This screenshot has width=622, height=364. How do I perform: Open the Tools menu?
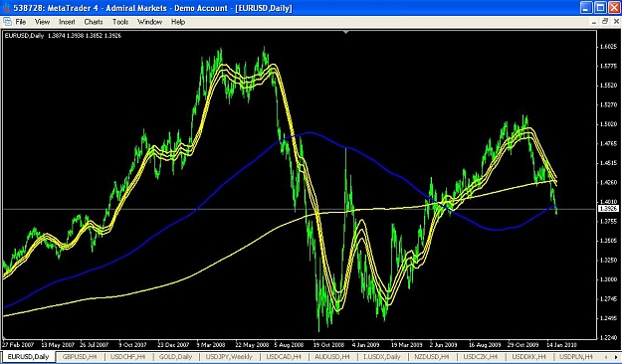[120, 22]
